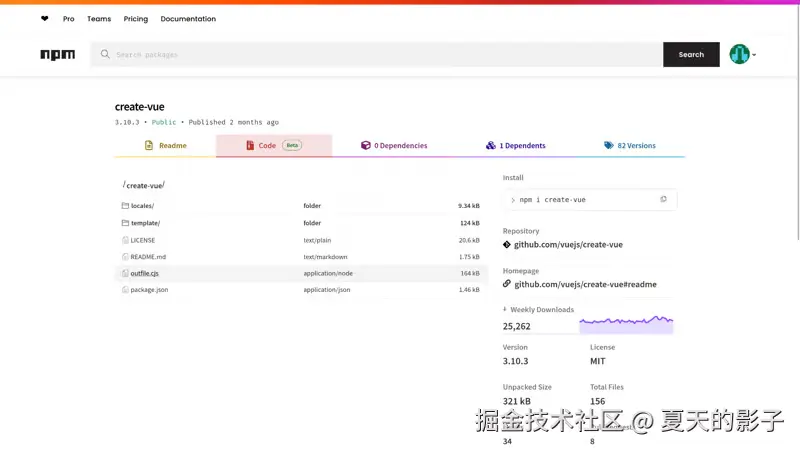Click the 25,262 weekly downloads value

tap(516, 326)
